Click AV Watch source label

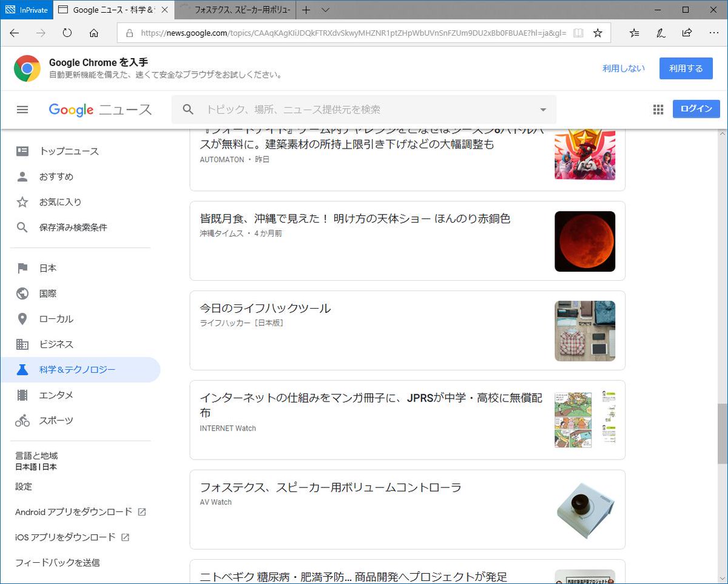click(x=216, y=502)
